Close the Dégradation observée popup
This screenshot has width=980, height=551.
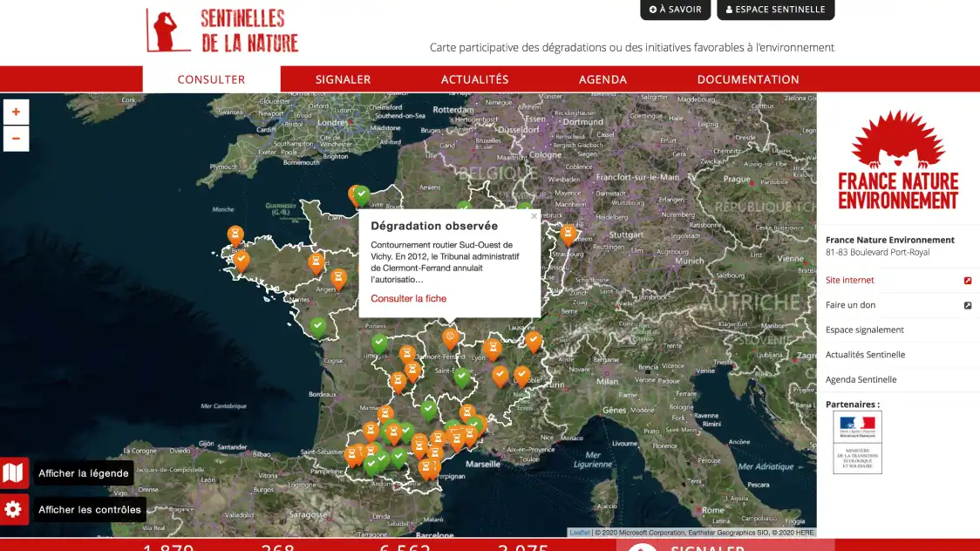click(534, 216)
